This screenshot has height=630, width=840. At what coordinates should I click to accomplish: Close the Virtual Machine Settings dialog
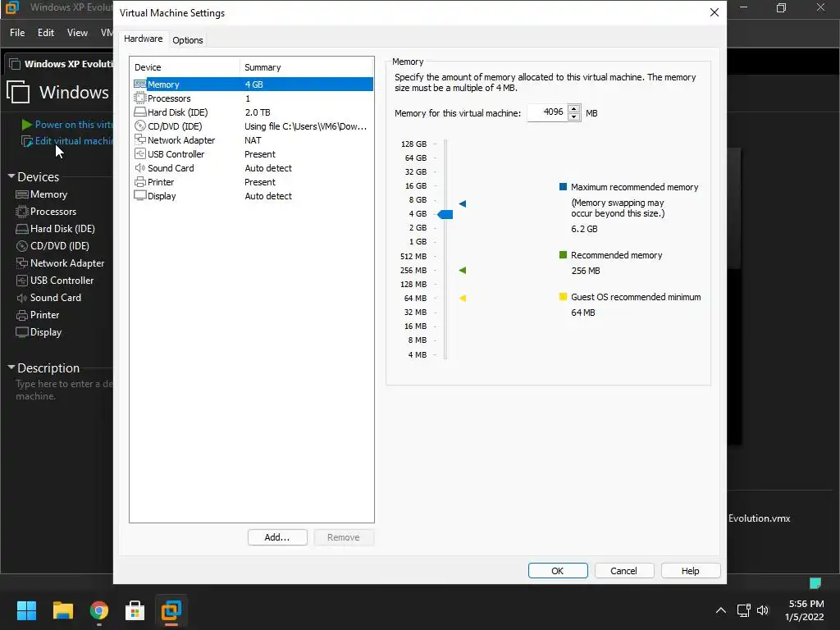click(x=714, y=12)
